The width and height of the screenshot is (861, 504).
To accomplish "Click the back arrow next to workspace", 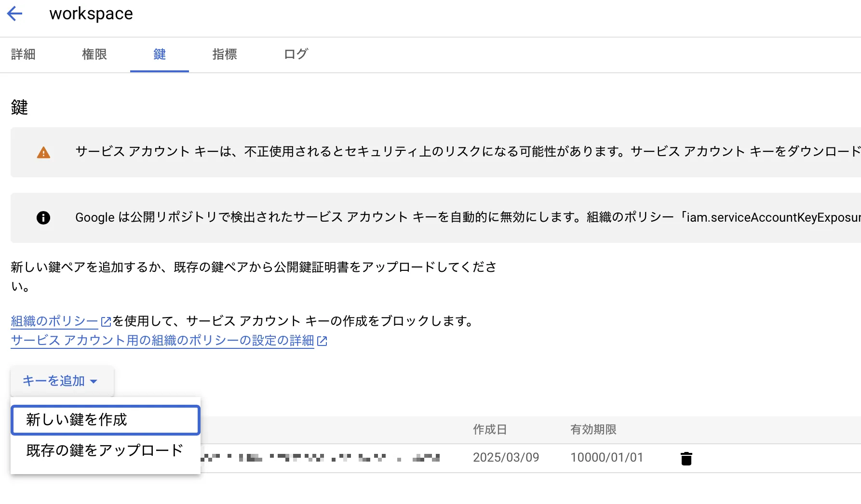I will 15,13.
